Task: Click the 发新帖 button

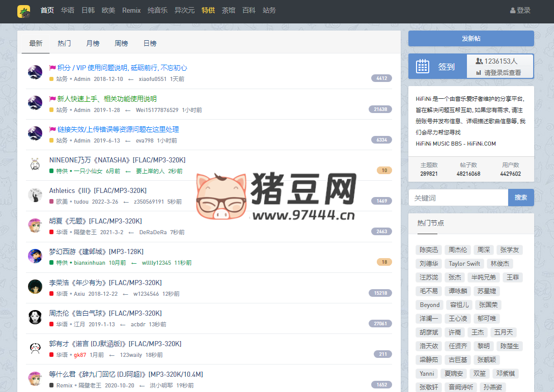Action: pyautogui.click(x=470, y=38)
